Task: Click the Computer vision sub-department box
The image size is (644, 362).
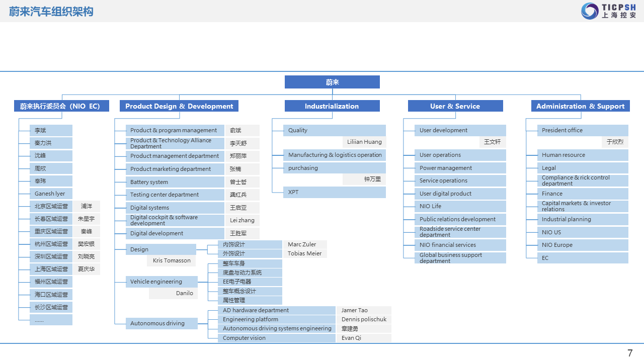Action: (276, 338)
